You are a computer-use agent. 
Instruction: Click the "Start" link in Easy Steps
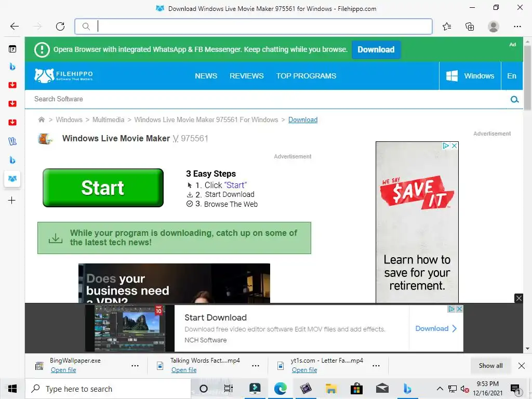tap(235, 185)
